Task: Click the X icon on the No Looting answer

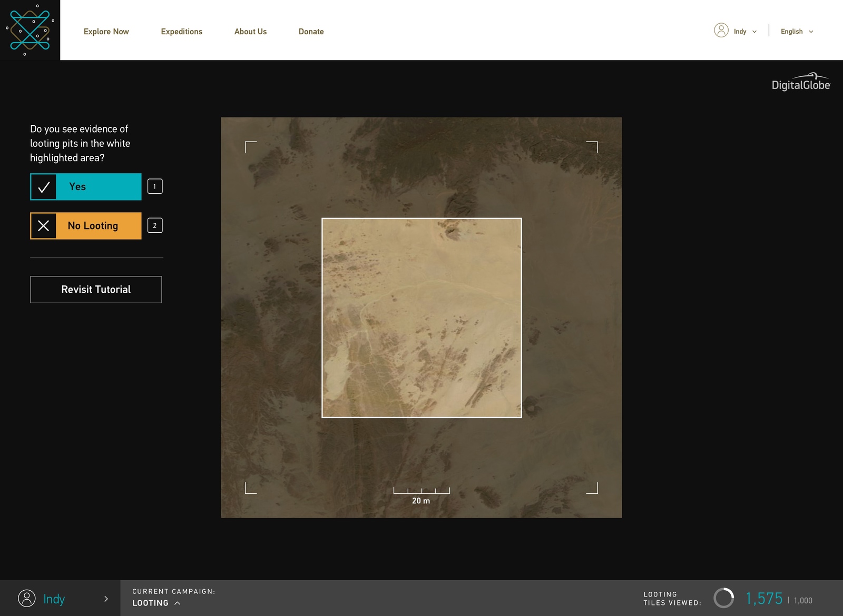Action: (43, 225)
